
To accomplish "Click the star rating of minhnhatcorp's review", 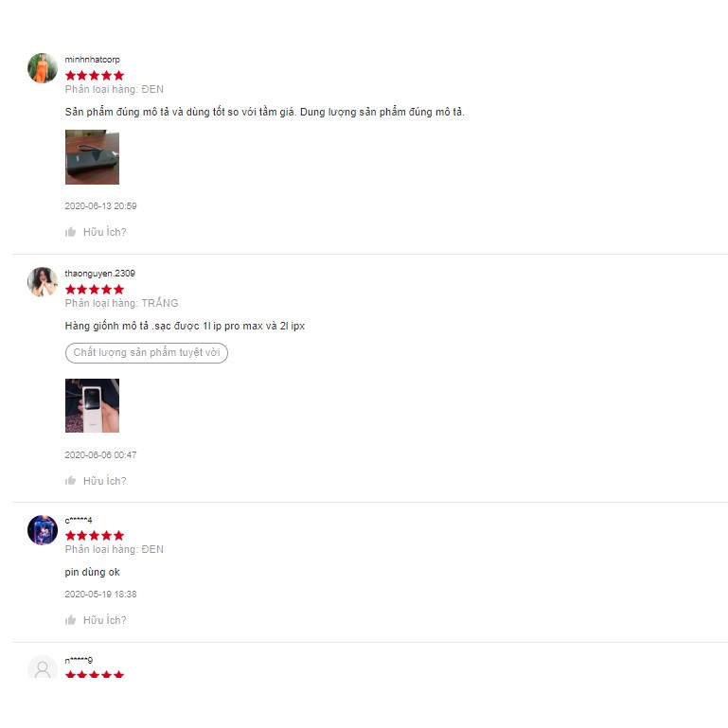I will (95, 75).
